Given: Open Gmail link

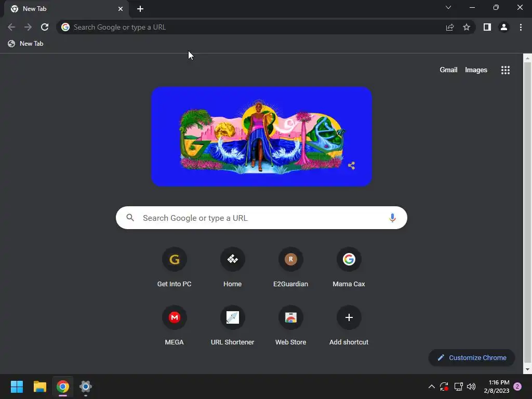Looking at the screenshot, I should tap(448, 70).
